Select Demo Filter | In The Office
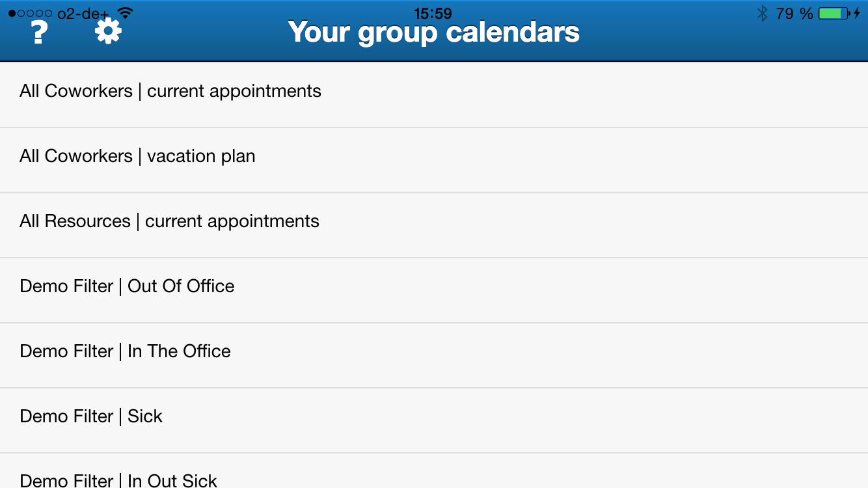868x488 pixels. point(125,351)
